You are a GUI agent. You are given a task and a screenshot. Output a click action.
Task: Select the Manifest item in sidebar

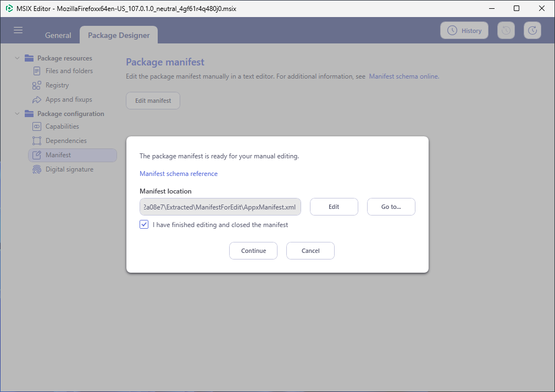[73, 155]
